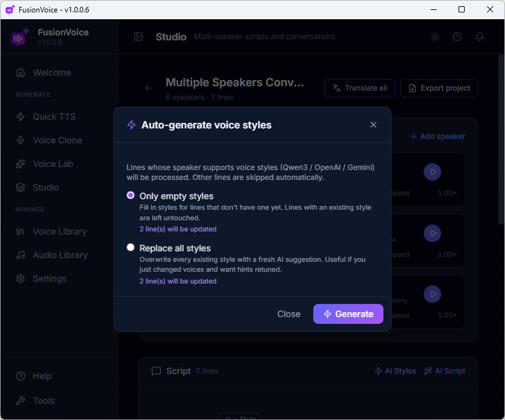Minimize the FusionVoice window
The height and width of the screenshot is (420, 505).
434,9
